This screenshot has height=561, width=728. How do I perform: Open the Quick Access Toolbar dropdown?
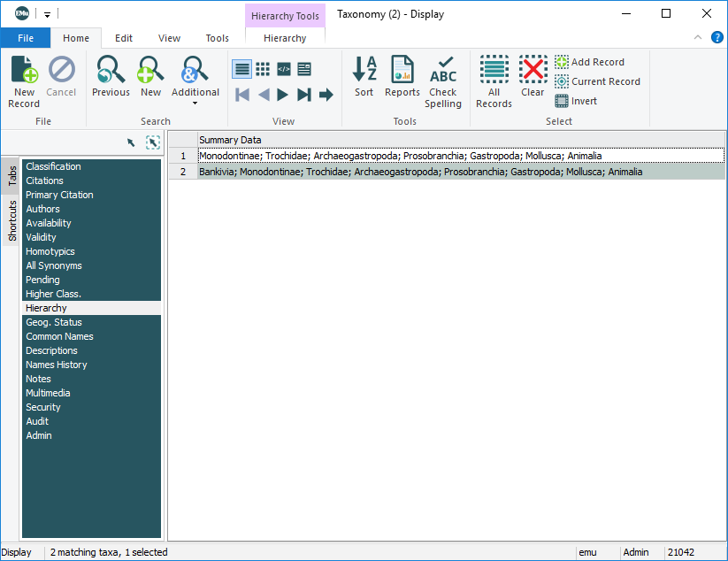pyautogui.click(x=48, y=15)
